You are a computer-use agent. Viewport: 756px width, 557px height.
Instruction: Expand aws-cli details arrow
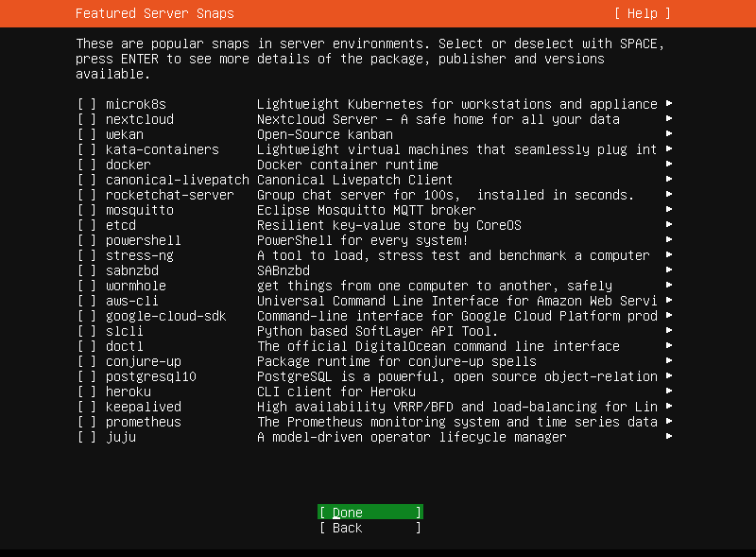pyautogui.click(x=669, y=300)
